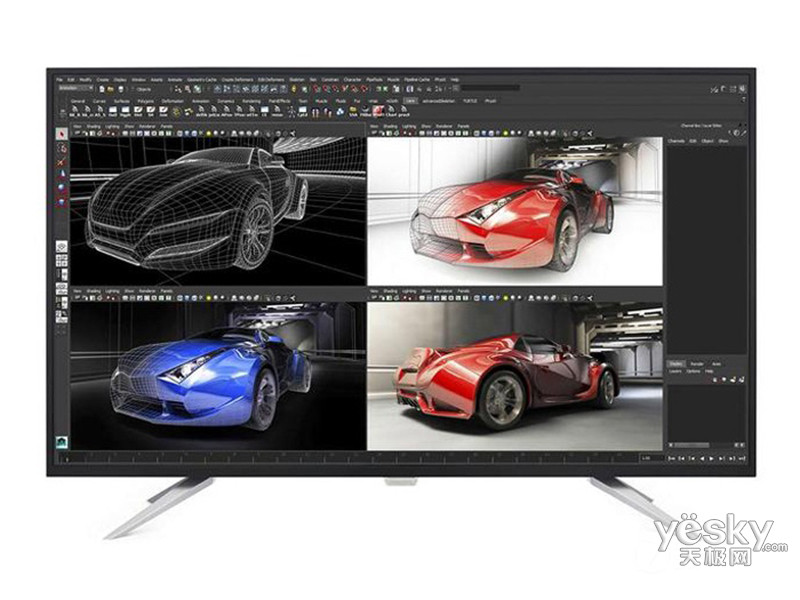Open the Create Deformers menu
This screenshot has height=600, width=800.
click(x=237, y=80)
